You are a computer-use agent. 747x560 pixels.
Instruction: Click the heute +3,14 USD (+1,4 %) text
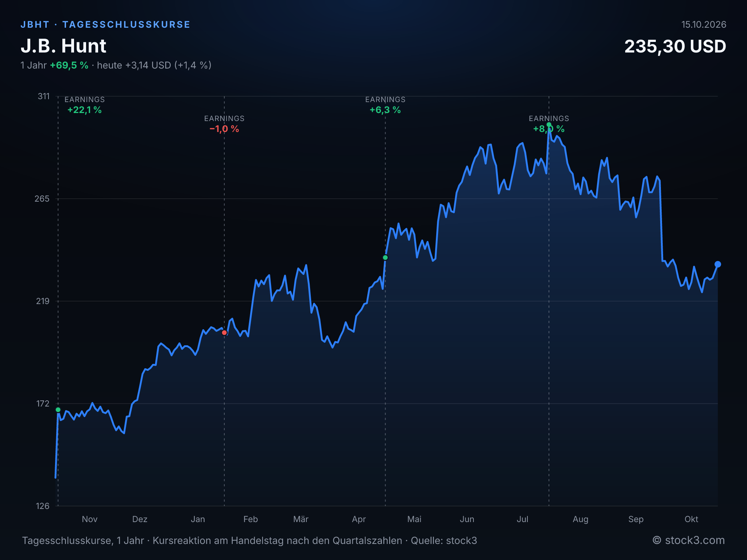click(154, 65)
